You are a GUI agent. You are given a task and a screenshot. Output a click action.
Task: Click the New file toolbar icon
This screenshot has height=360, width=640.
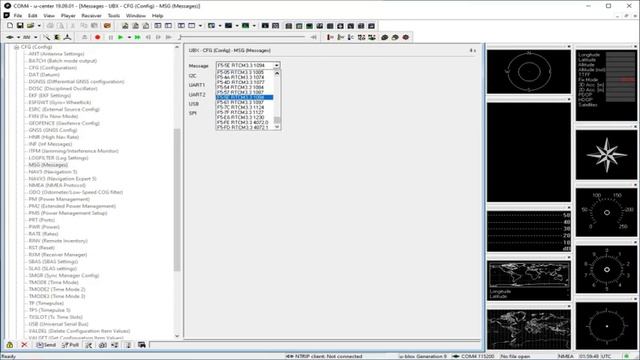[10, 26]
